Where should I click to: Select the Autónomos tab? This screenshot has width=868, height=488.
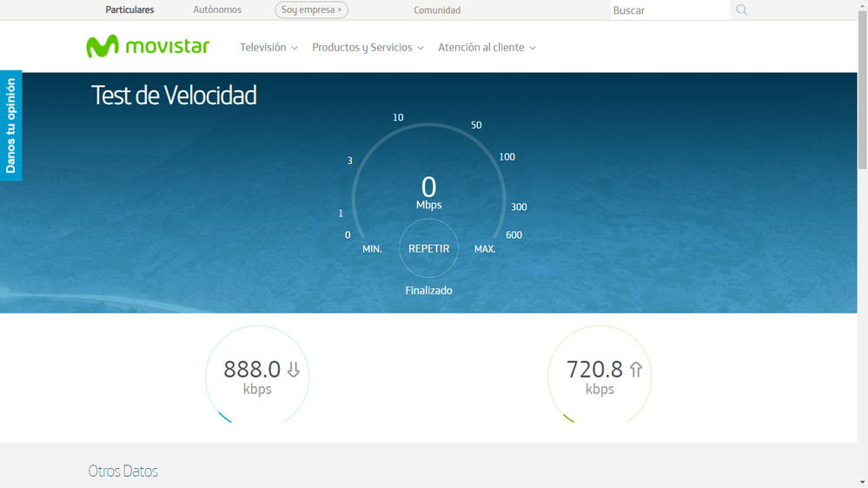tap(217, 10)
